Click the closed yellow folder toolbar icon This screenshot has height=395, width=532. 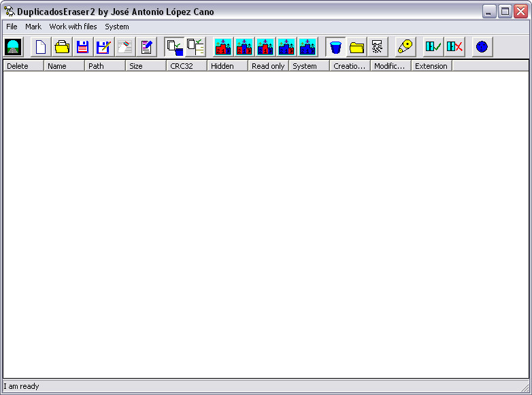coord(356,47)
